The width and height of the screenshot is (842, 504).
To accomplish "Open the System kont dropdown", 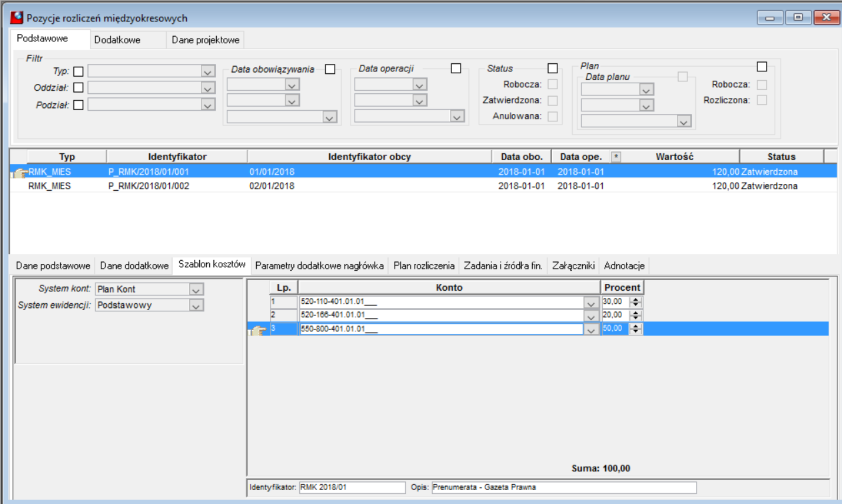I will [x=196, y=289].
